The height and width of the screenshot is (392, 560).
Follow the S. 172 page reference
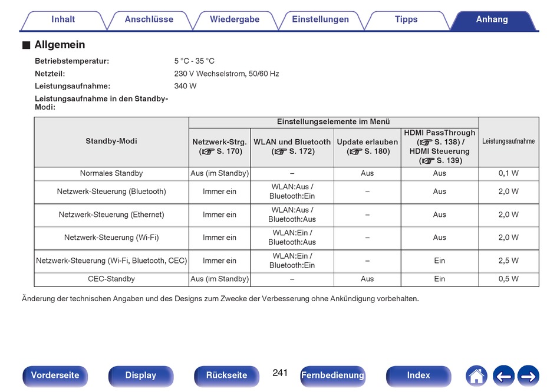(293, 151)
